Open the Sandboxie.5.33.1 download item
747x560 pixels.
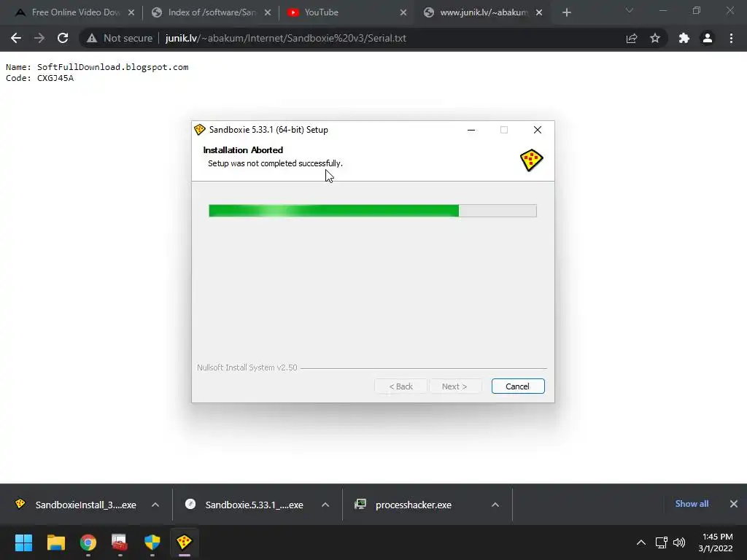[x=245, y=505]
